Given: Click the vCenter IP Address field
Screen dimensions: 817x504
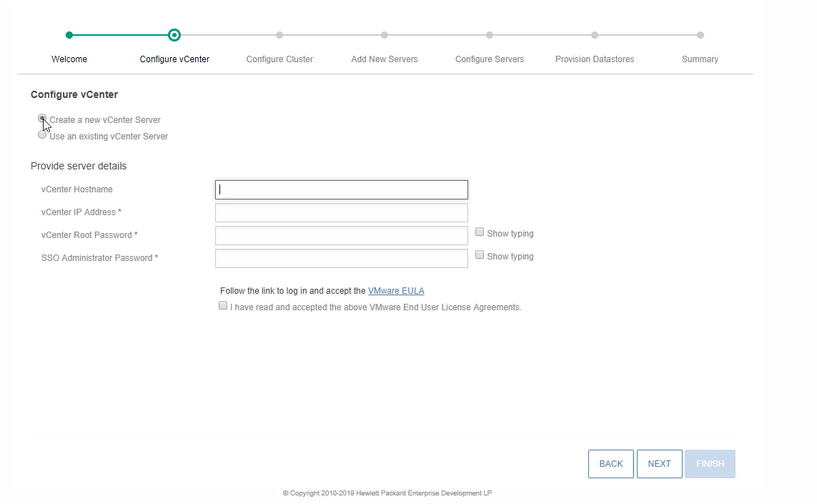Looking at the screenshot, I should 341,212.
